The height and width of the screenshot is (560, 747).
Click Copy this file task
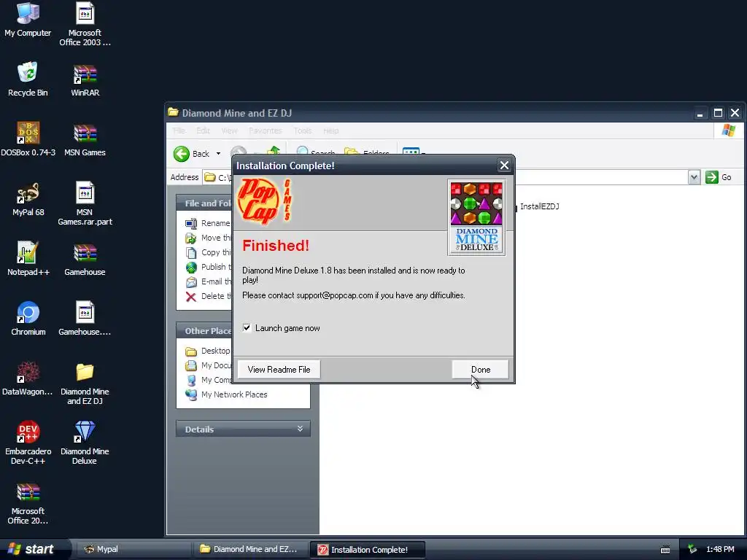(208, 252)
